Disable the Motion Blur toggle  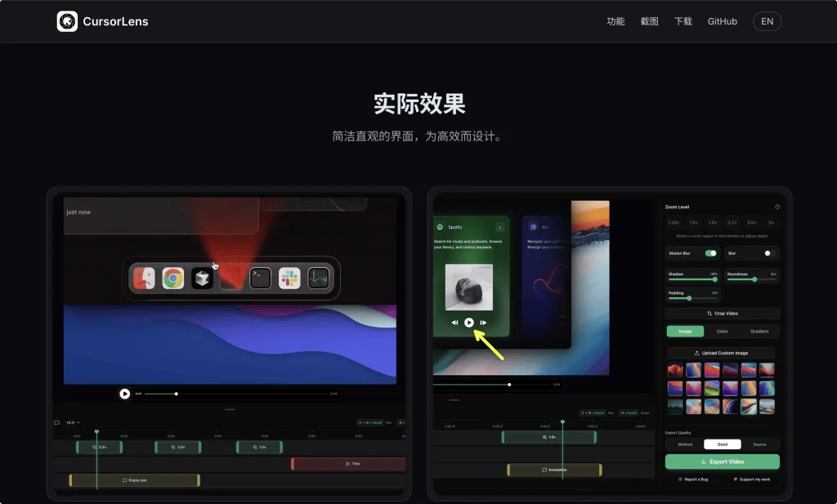coord(711,253)
